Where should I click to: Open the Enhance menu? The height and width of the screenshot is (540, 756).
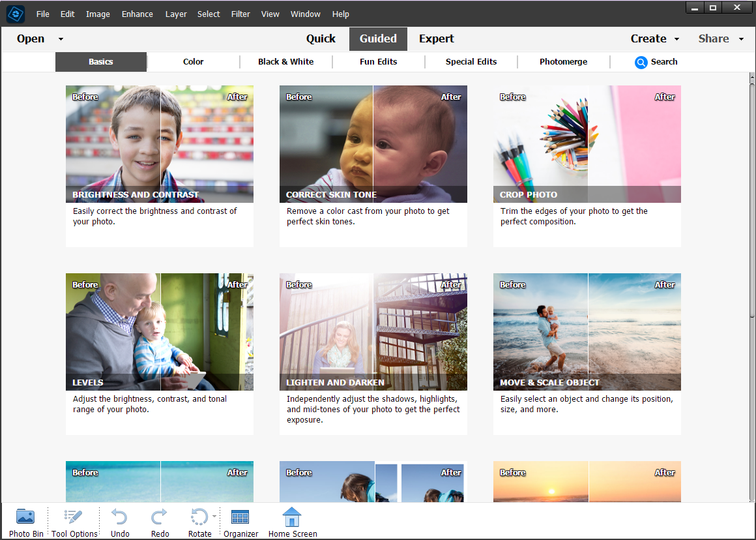coord(137,14)
